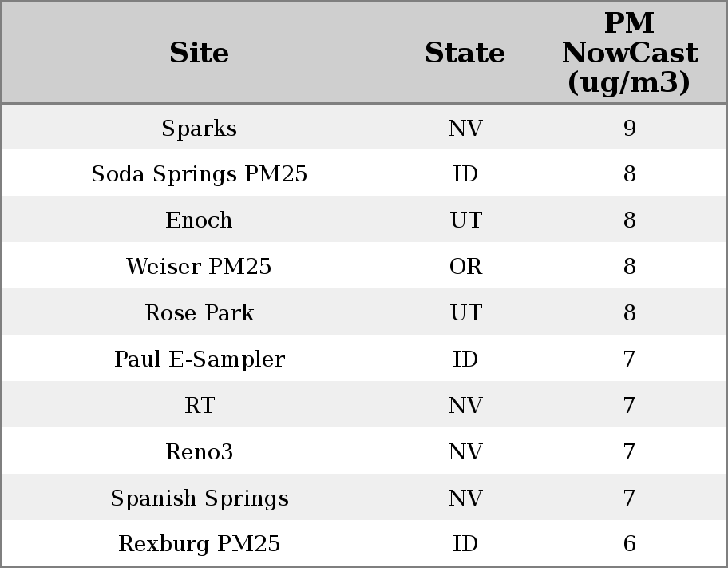Select the Soda Springs PM25 site

tap(199, 174)
